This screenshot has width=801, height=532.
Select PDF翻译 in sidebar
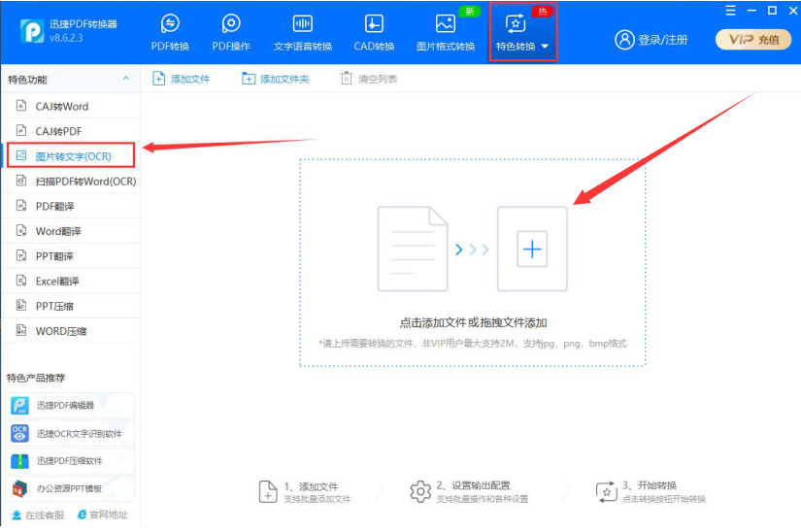71,206
